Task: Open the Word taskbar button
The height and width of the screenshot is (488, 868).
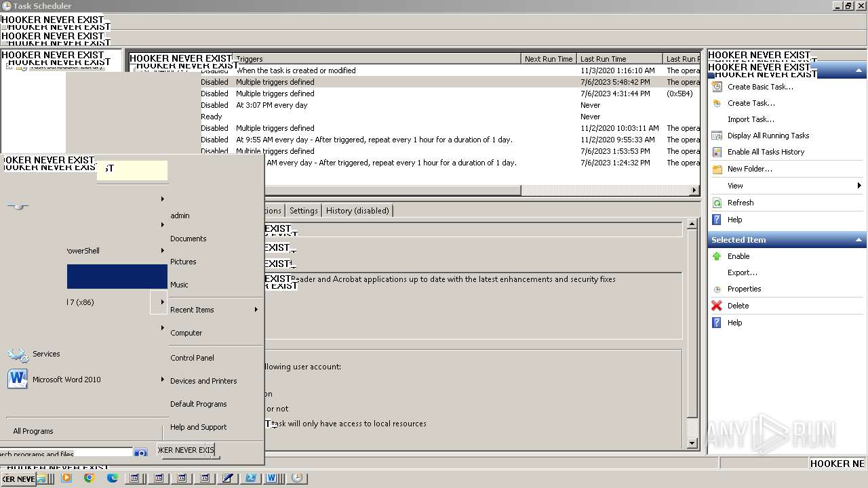Action: click(x=273, y=478)
